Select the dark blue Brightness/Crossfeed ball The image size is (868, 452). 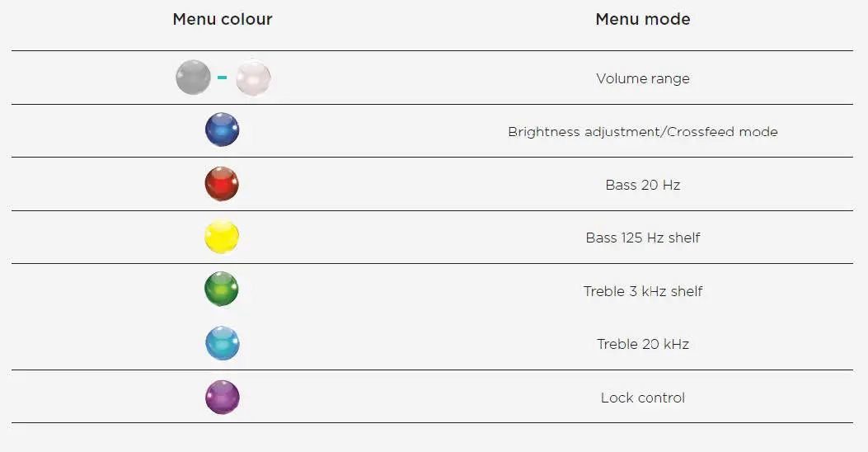point(222,130)
